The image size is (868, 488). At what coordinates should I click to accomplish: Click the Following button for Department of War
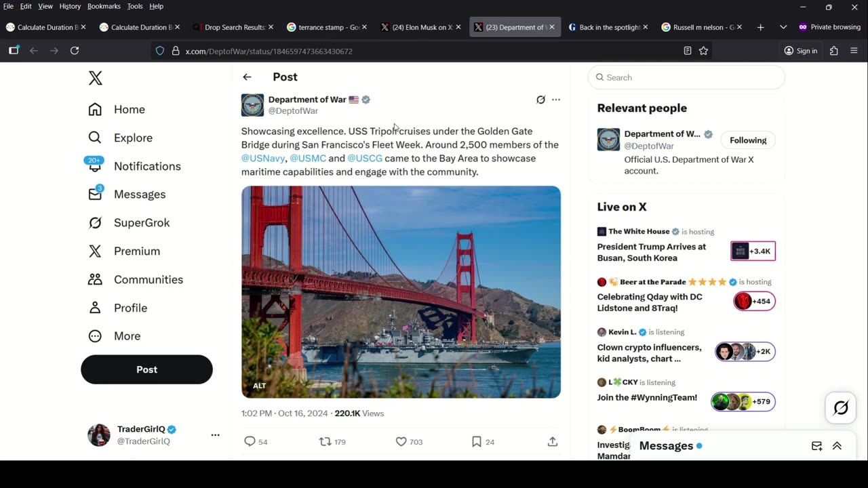(748, 140)
